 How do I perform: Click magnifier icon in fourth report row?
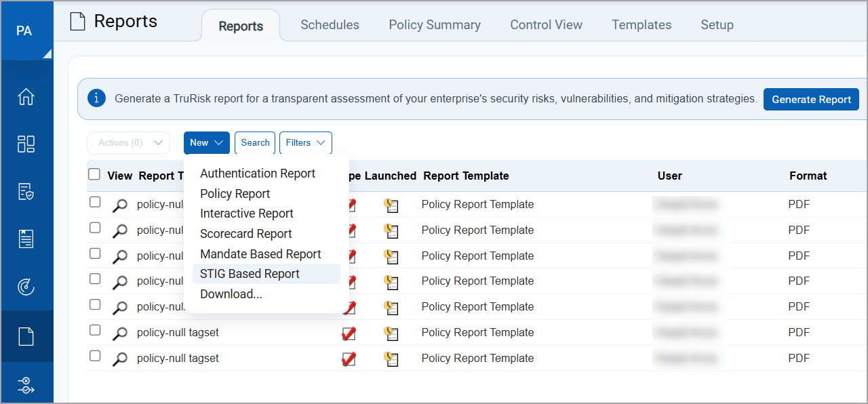tap(119, 282)
